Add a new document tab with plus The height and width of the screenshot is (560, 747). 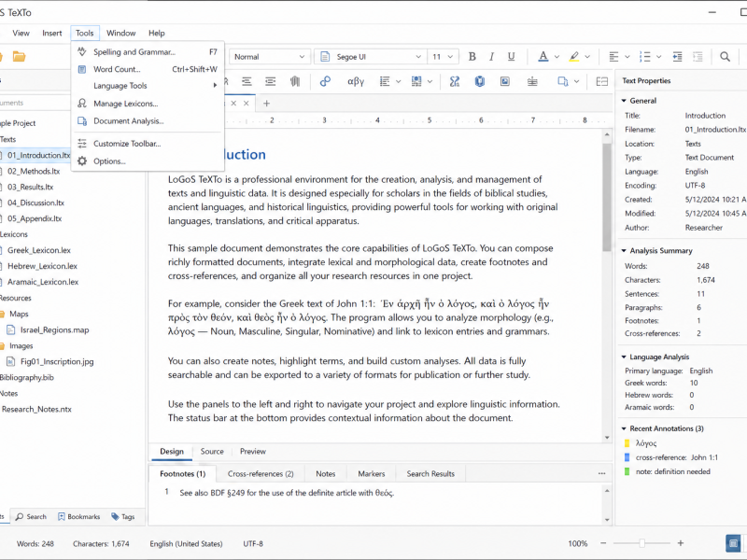coord(267,104)
